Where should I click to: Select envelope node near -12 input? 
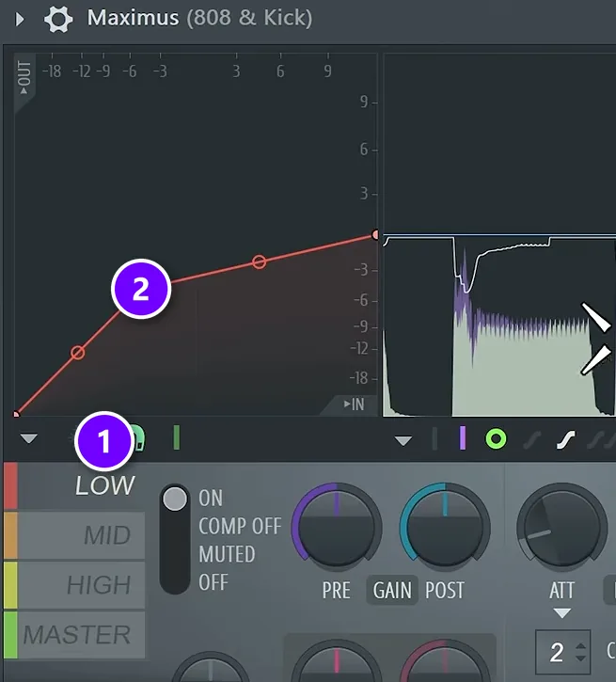[78, 353]
